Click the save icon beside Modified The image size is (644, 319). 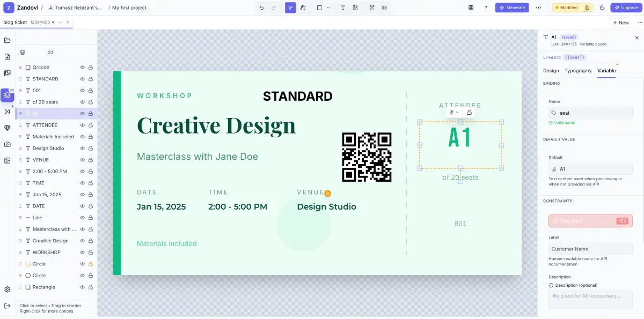pos(587,8)
